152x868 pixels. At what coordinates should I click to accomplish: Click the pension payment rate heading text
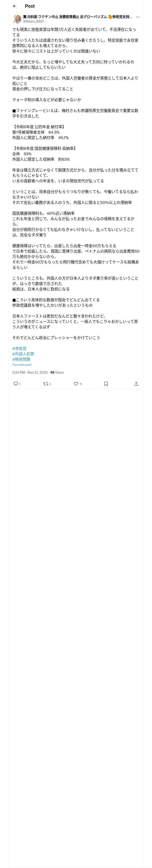click(38, 127)
